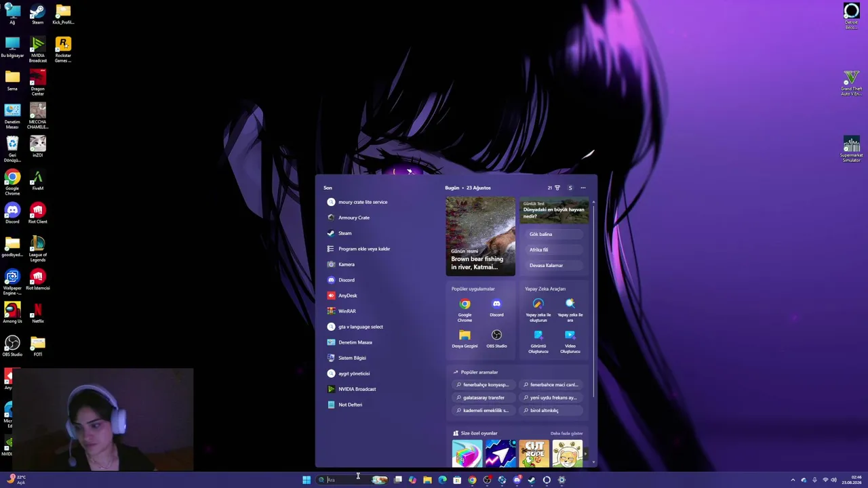
Task: Search popular term 'kademeli emeklilik s...'
Action: [482, 411]
